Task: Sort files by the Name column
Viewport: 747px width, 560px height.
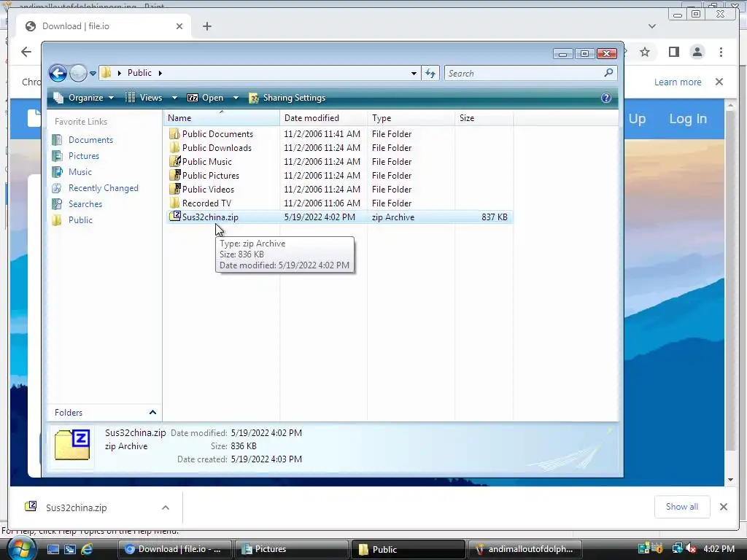Action: 222,118
